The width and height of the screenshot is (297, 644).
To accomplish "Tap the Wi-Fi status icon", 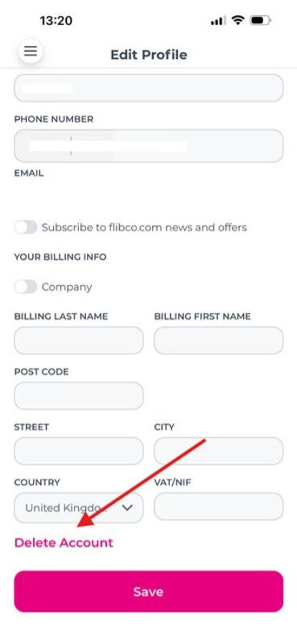I will click(237, 20).
